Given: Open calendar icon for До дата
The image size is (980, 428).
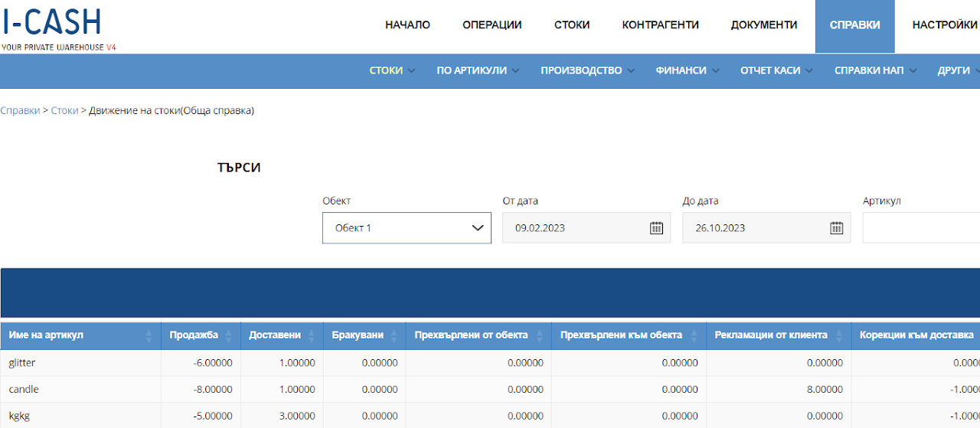Looking at the screenshot, I should pos(837,228).
